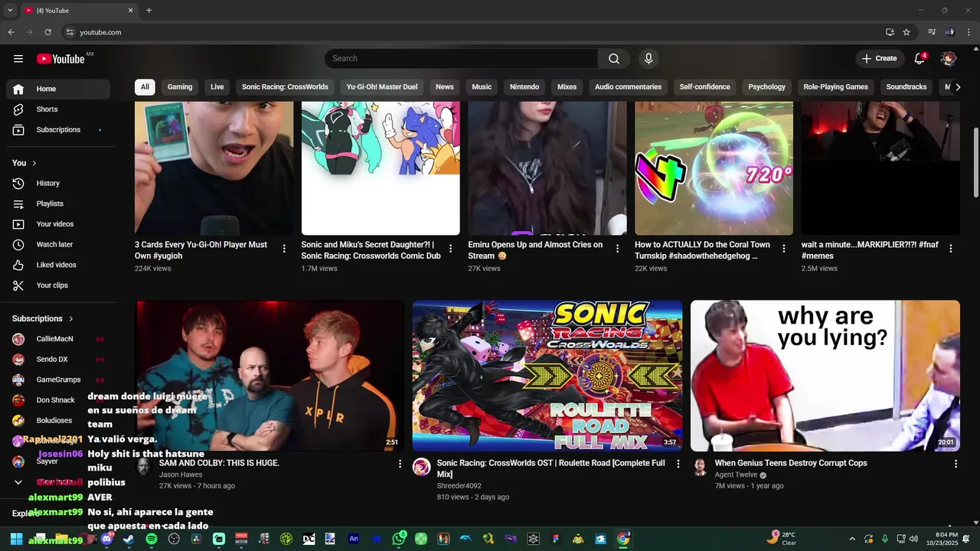Open the taskbar volume control
Viewport: 980px width, 551px height.
pyautogui.click(x=913, y=539)
